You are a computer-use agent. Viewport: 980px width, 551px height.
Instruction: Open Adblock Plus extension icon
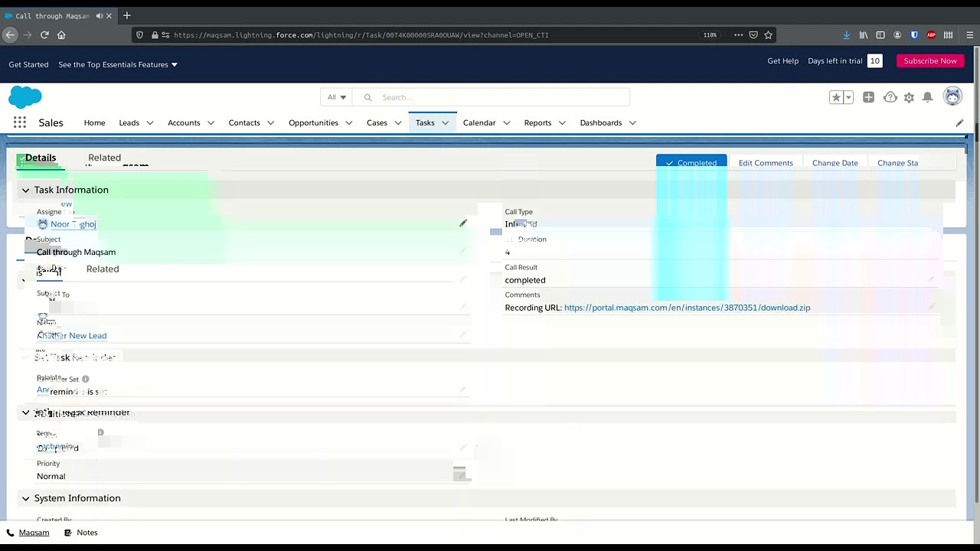coord(931,34)
